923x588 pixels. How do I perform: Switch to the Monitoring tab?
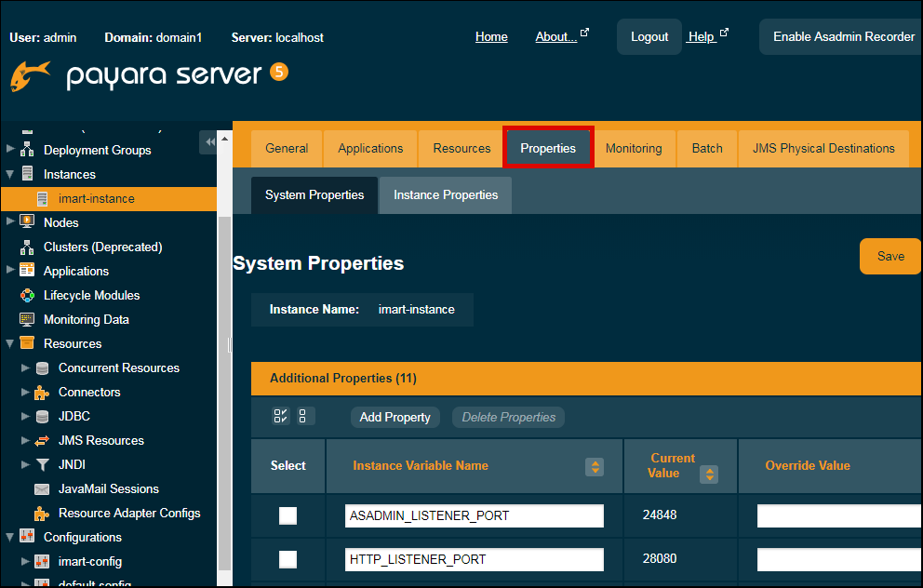tap(634, 148)
